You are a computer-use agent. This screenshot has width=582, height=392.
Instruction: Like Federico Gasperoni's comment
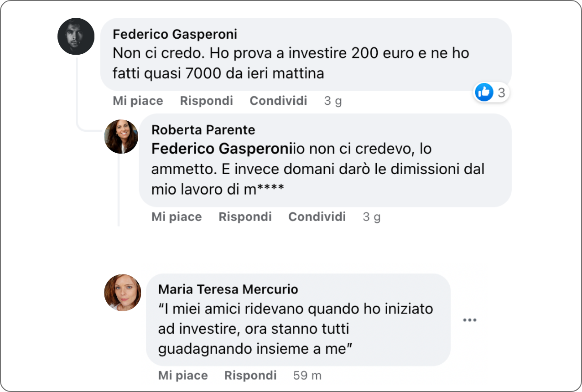pyautogui.click(x=138, y=101)
